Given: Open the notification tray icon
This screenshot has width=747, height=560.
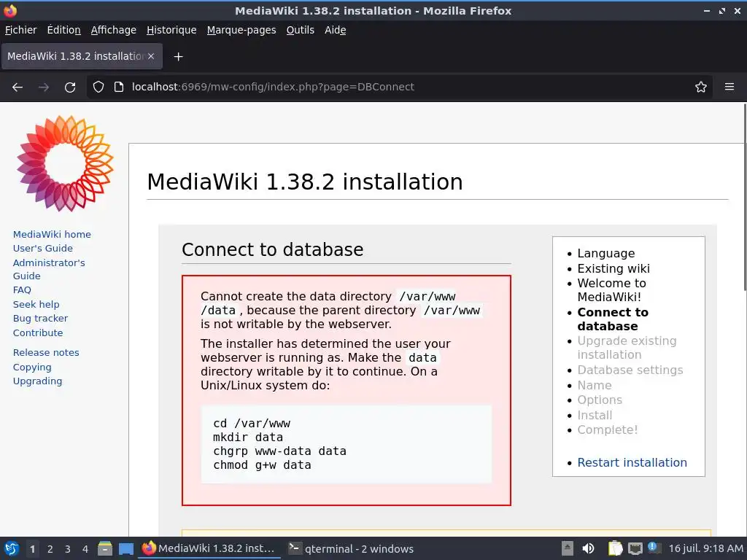Looking at the screenshot, I should 654,548.
